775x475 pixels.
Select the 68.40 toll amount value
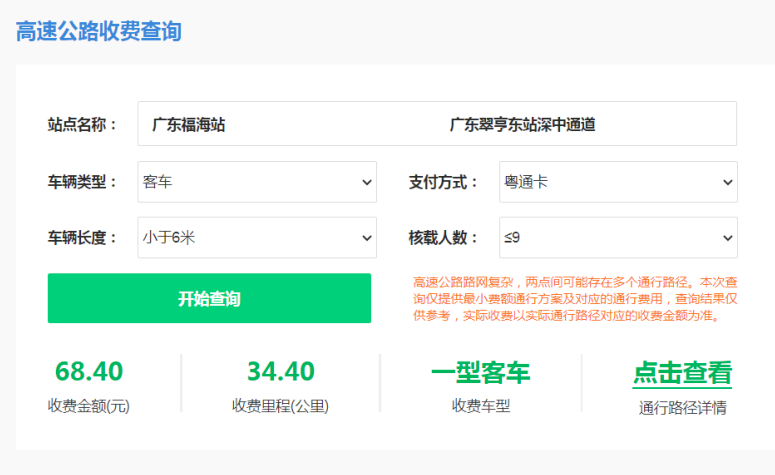pos(89,372)
